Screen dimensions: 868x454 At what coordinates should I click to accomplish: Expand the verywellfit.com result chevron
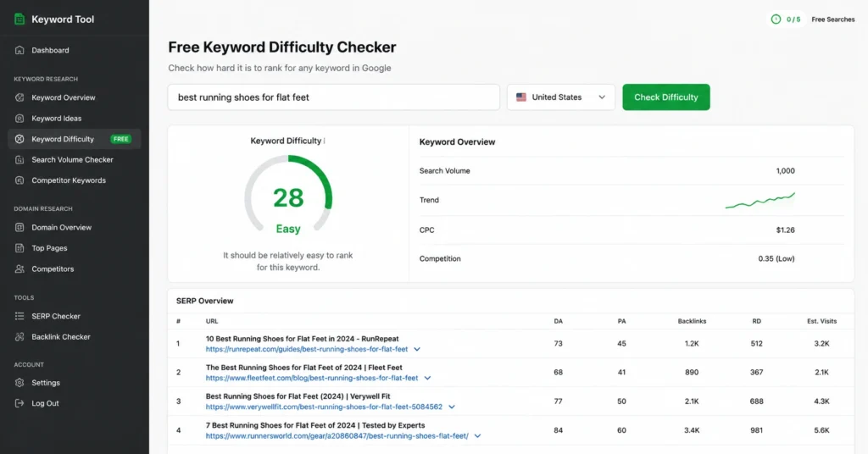point(452,407)
